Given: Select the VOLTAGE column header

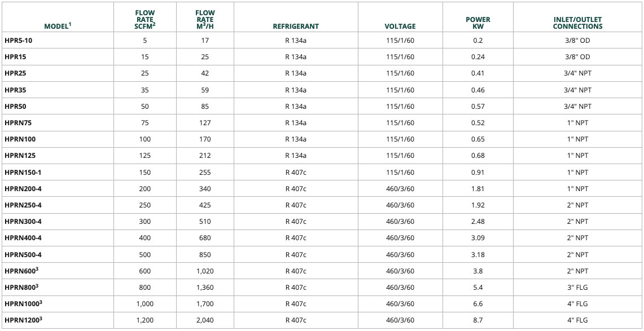Looking at the screenshot, I should pyautogui.click(x=400, y=26).
